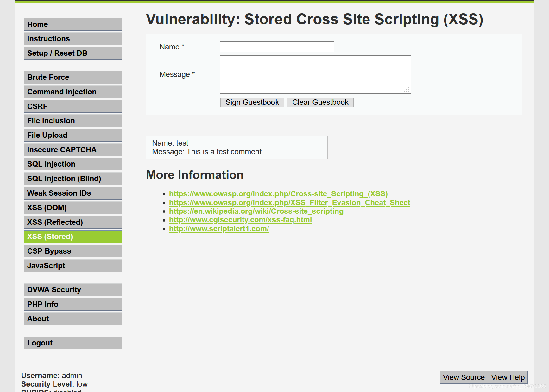The width and height of the screenshot is (549, 392).
Task: Select Brute Force module
Action: tap(73, 77)
